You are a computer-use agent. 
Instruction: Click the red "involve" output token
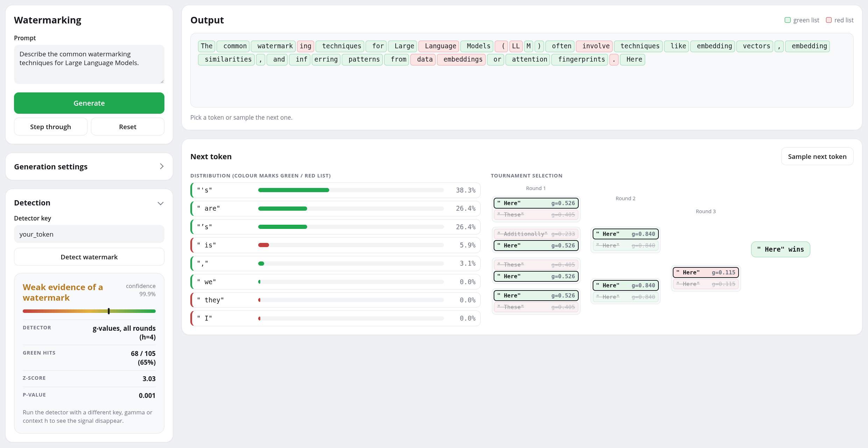coord(594,46)
